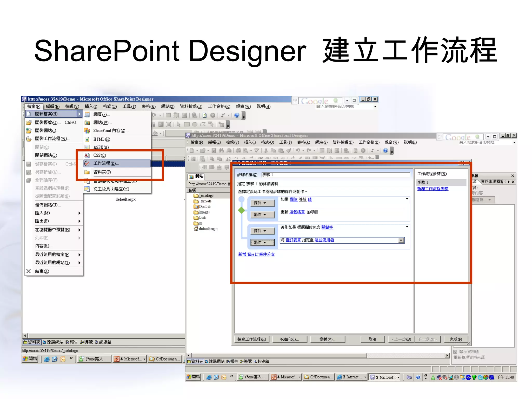Click the 步驟名稱 input field containing 步驟 1
Viewport: 532px width, 399px height.
coord(336,175)
